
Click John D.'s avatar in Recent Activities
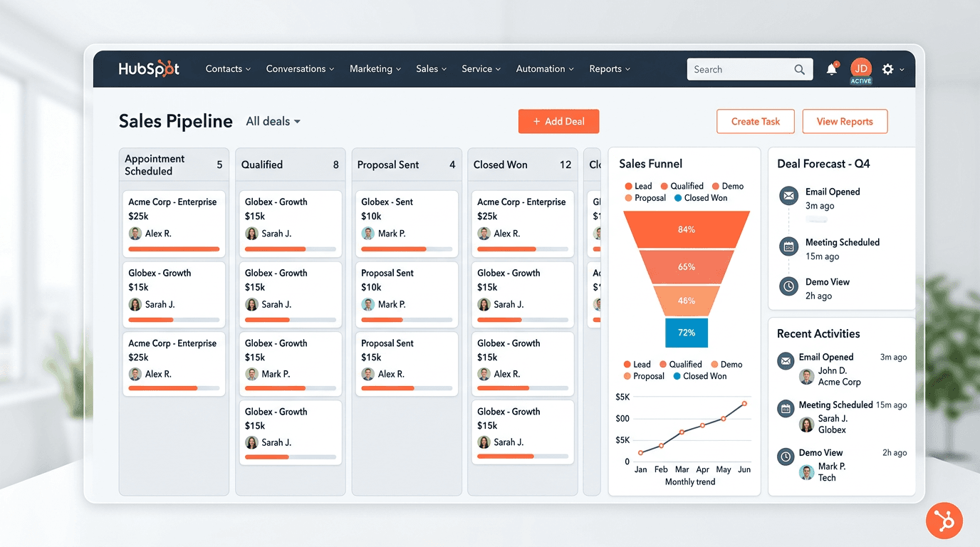tap(807, 377)
